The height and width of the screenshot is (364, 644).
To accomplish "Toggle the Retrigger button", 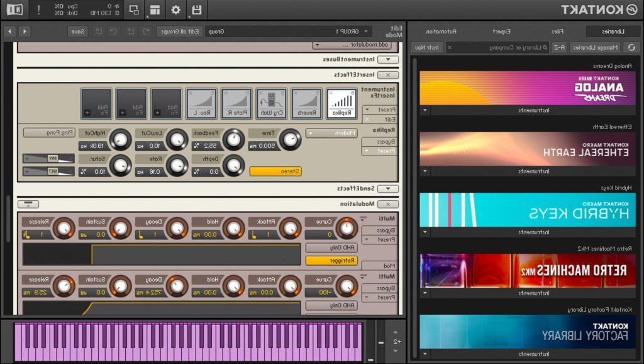I will (x=331, y=260).
